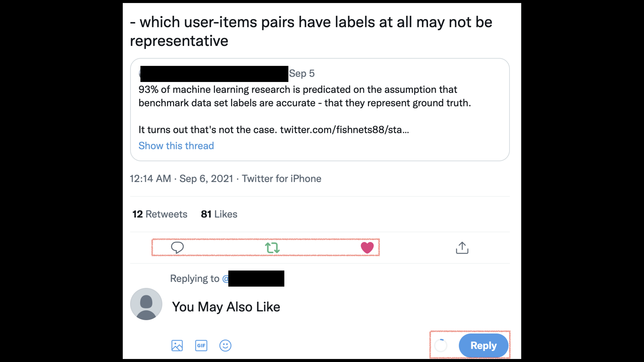Click the character count progress circle
The width and height of the screenshot is (644, 362).
[441, 346]
